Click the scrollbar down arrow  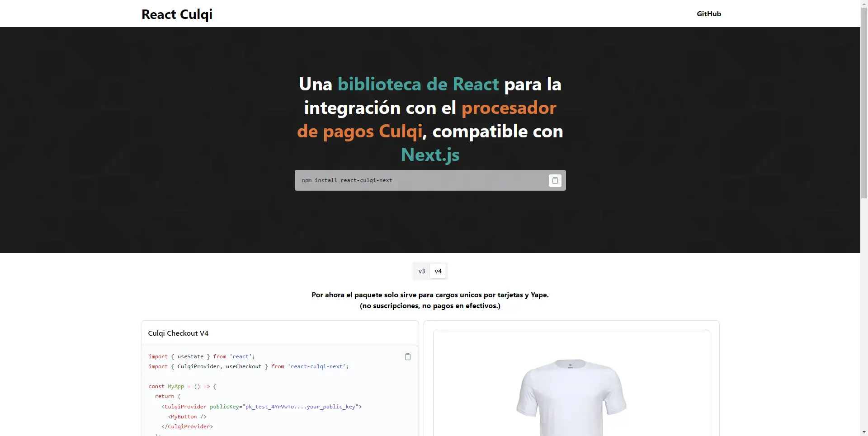point(864,432)
